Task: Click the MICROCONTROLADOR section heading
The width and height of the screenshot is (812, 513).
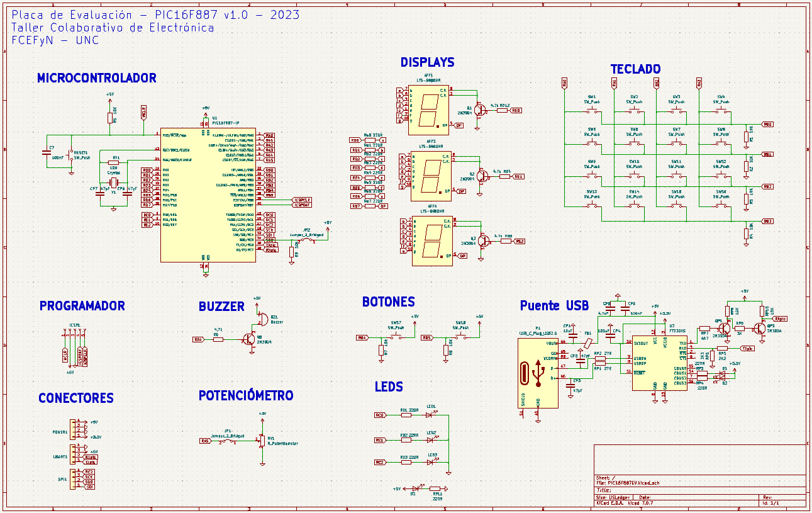Action: (96, 78)
